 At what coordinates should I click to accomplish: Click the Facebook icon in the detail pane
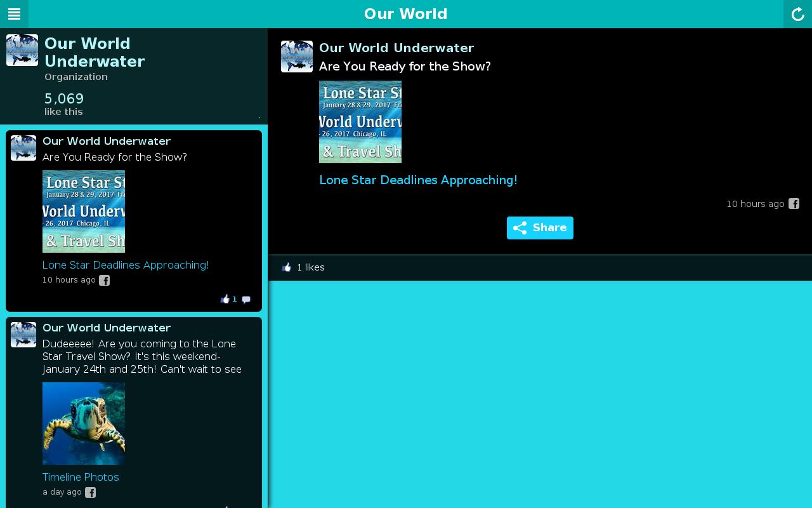click(794, 204)
